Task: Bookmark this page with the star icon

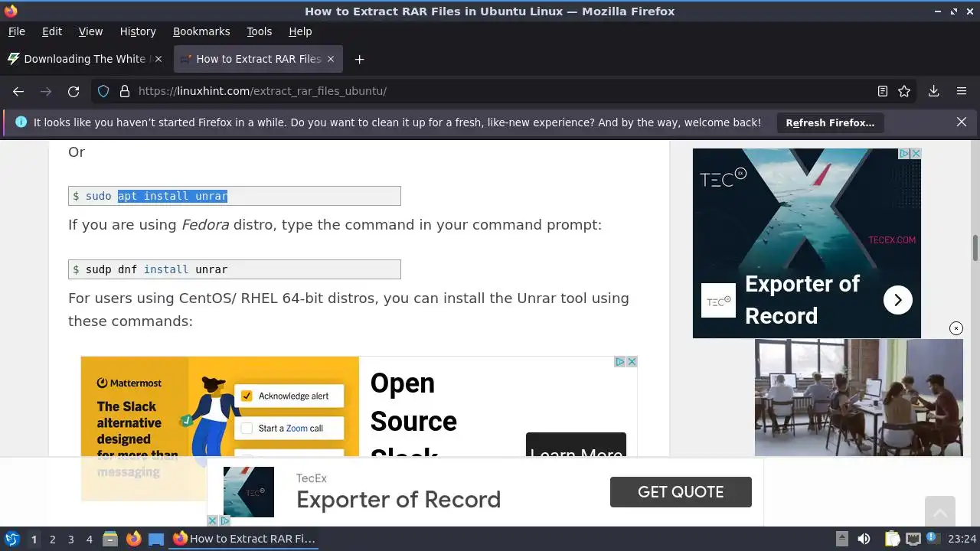Action: [904, 91]
